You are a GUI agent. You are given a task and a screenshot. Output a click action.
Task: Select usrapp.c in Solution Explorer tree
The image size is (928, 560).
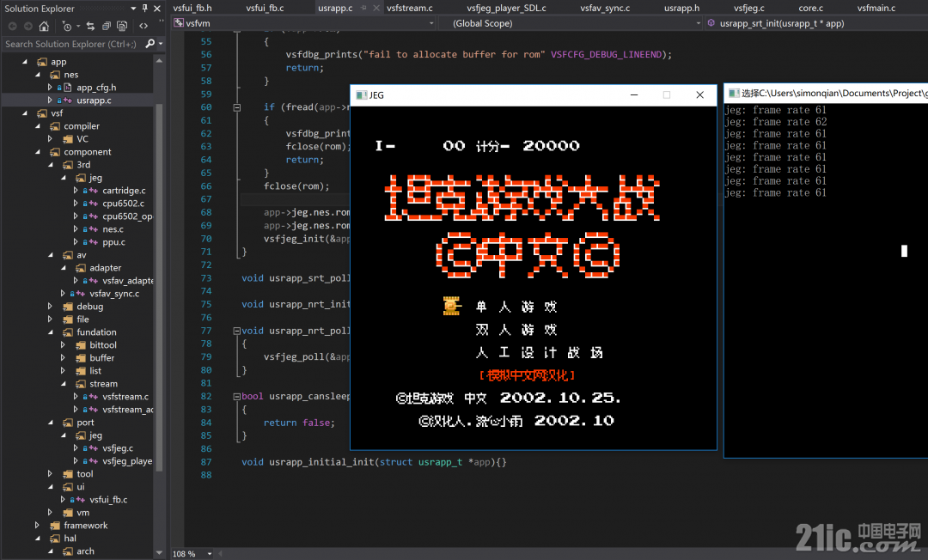94,100
